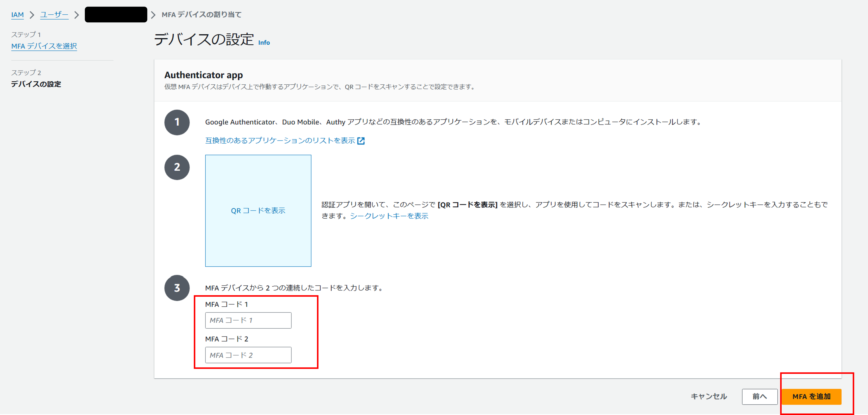Open the ユーザー breadcrumb link
This screenshot has height=415, width=868.
(54, 14)
